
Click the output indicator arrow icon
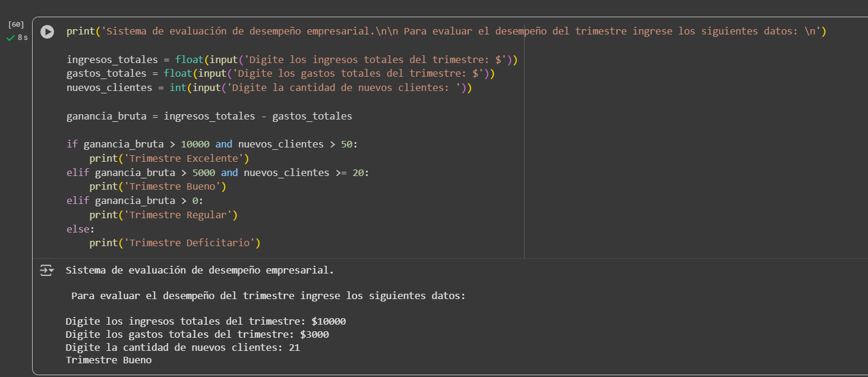coord(47,270)
